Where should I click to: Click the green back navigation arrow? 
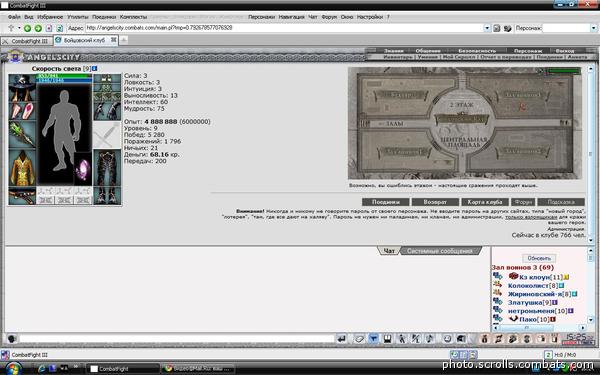tap(27, 28)
